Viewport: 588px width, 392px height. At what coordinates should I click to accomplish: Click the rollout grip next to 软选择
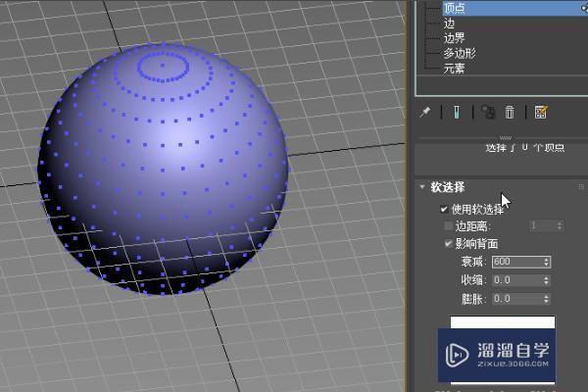click(581, 186)
